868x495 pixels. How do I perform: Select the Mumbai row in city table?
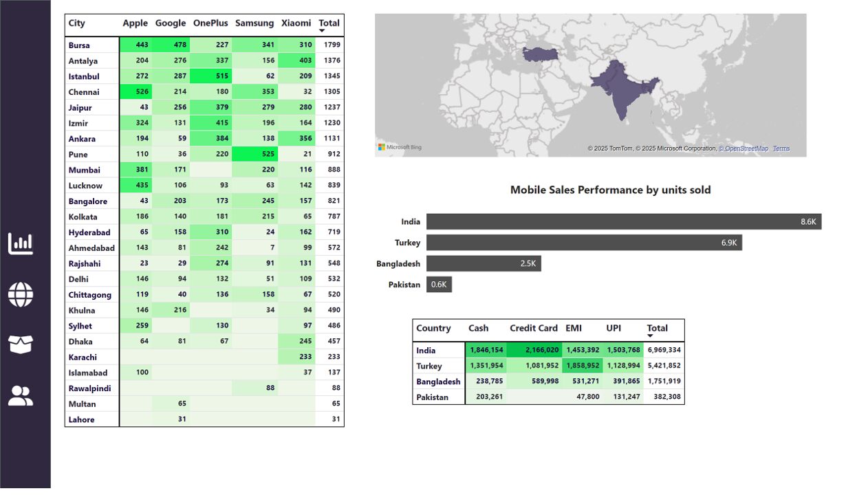(x=204, y=170)
